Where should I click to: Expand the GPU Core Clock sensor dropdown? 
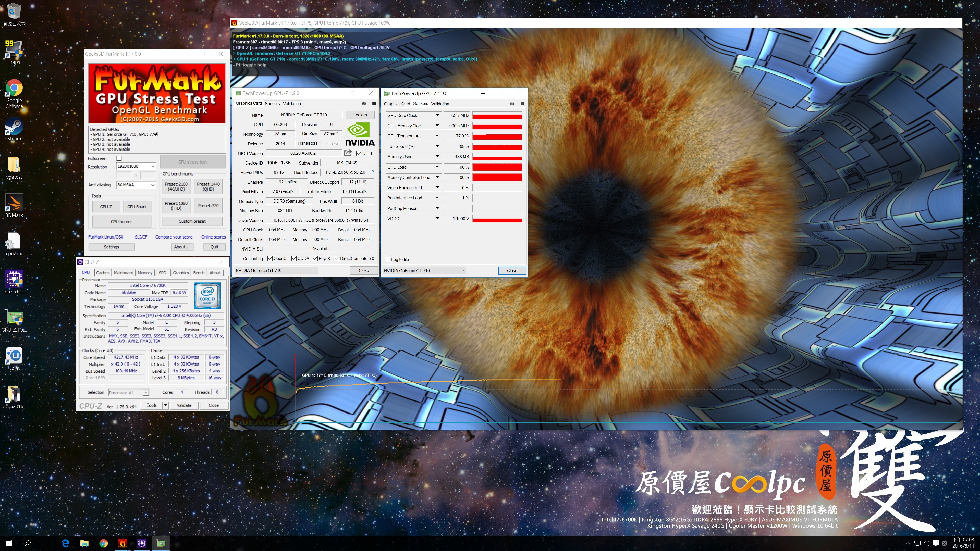pos(437,115)
